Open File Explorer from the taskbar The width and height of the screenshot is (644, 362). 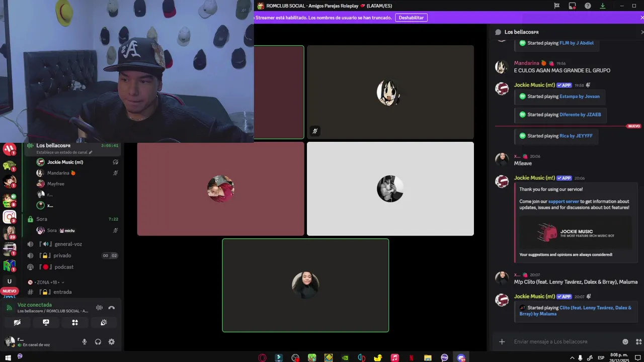click(x=428, y=357)
